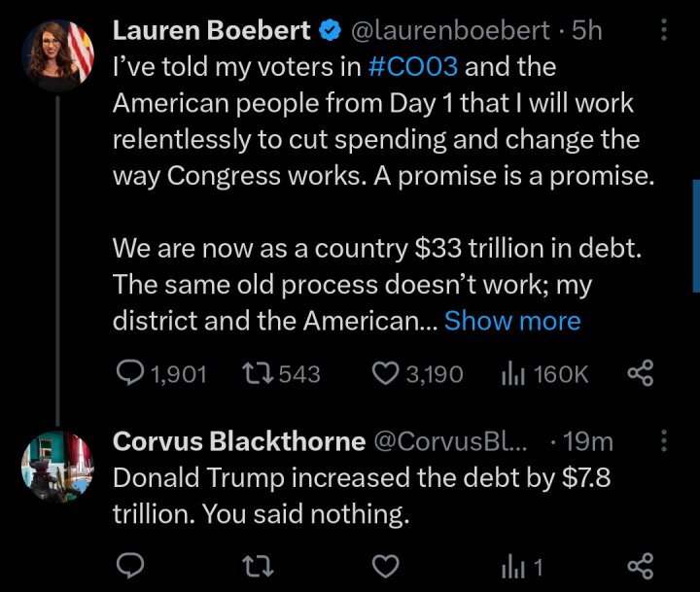Open more options for Corvus Blackthorne's reply
Screen dimensions: 700x592
(664, 441)
